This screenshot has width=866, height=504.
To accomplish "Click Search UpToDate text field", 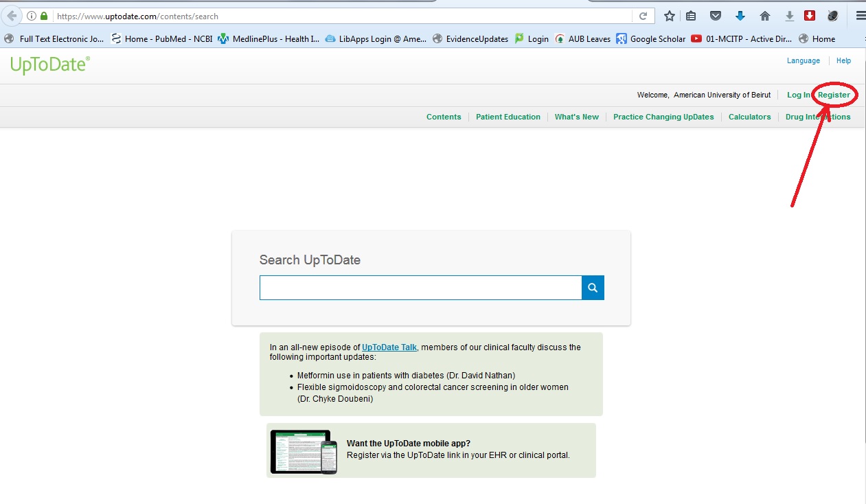I will 420,288.
